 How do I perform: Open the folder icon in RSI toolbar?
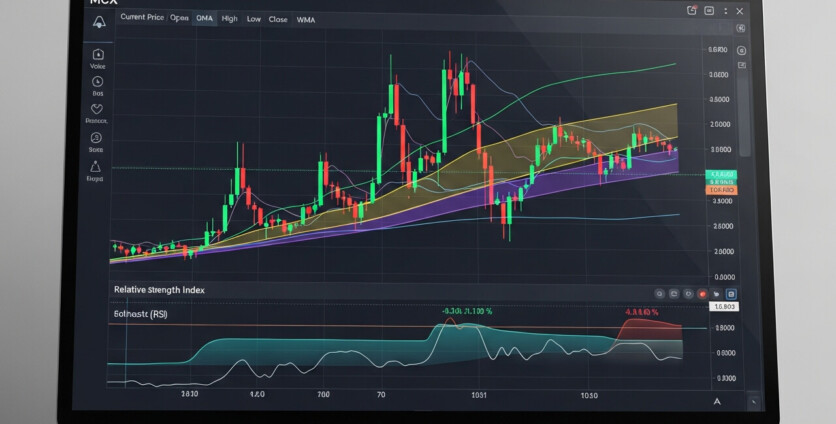[x=674, y=294]
